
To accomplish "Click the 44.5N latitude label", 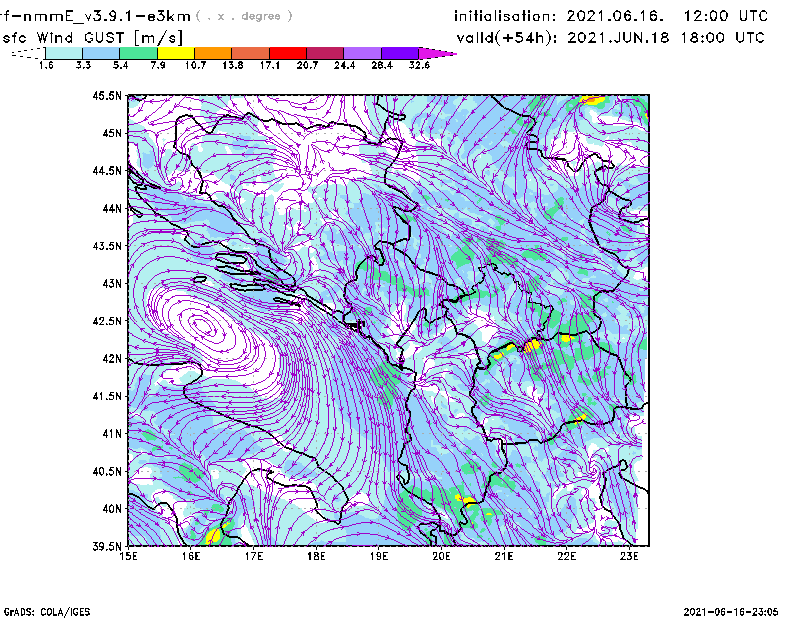I will coord(107,170).
